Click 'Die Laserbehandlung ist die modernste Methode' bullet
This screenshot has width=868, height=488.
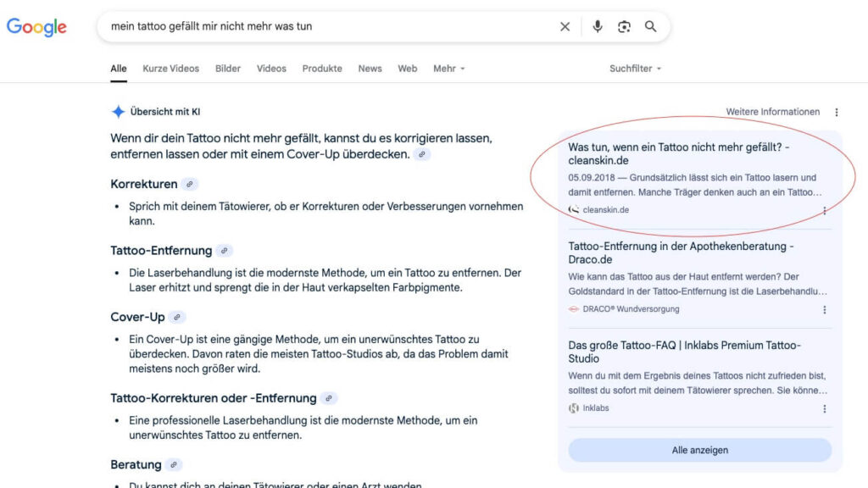[325, 280]
